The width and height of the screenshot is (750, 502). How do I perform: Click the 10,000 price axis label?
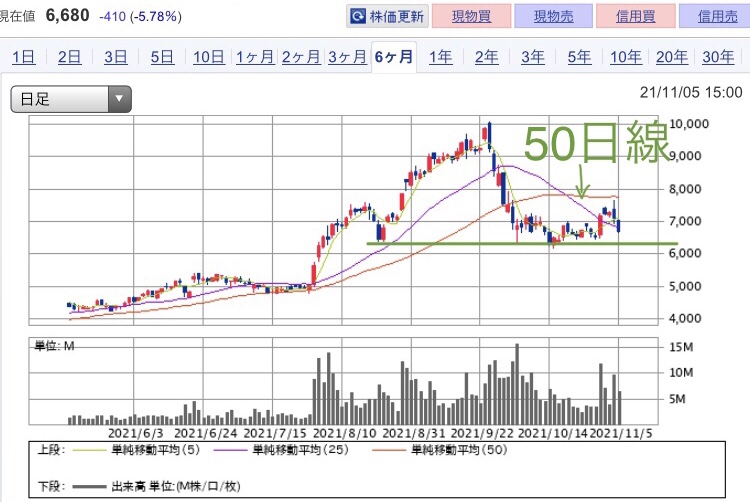pos(689,124)
